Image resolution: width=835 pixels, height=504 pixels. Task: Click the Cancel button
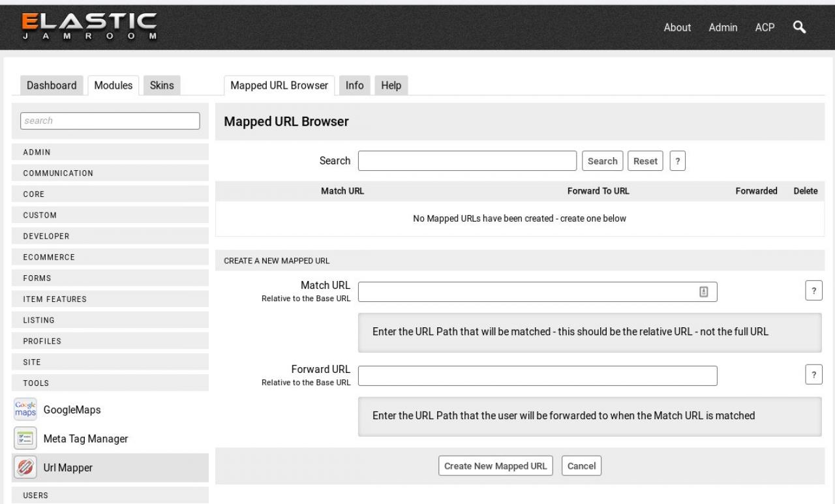tap(581, 466)
